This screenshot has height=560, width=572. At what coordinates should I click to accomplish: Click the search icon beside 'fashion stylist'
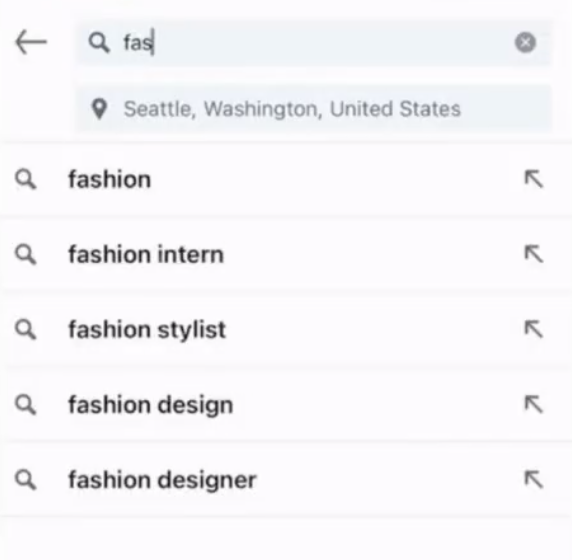point(26,329)
